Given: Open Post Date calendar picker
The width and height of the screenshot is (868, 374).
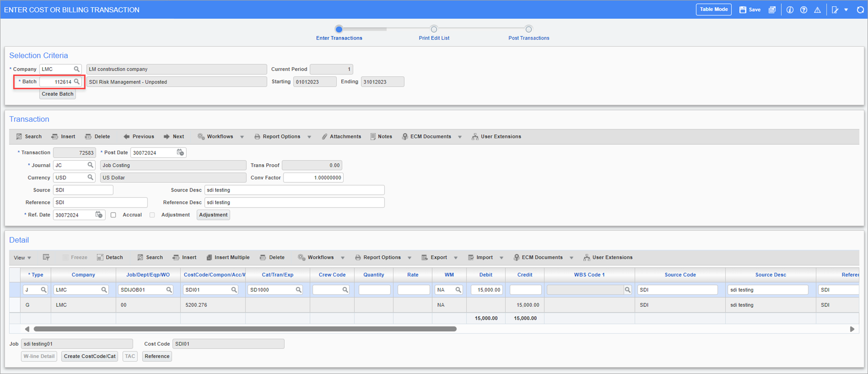Looking at the screenshot, I should tap(180, 152).
